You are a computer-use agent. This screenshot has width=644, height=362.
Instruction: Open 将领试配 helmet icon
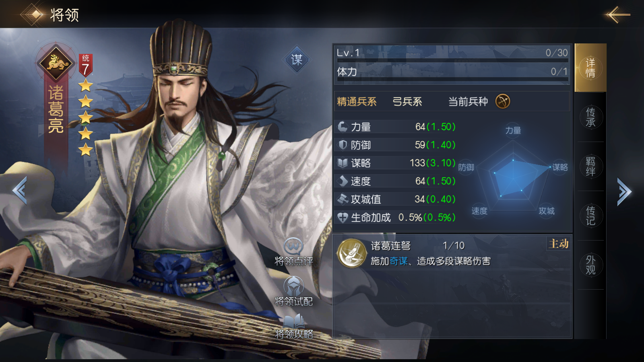(294, 286)
